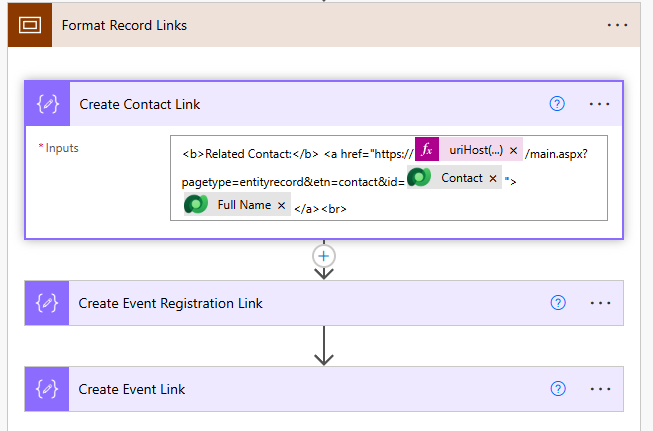This screenshot has height=431, width=653.
Task: Click the Create Contact Link compose icon
Action: (x=47, y=104)
